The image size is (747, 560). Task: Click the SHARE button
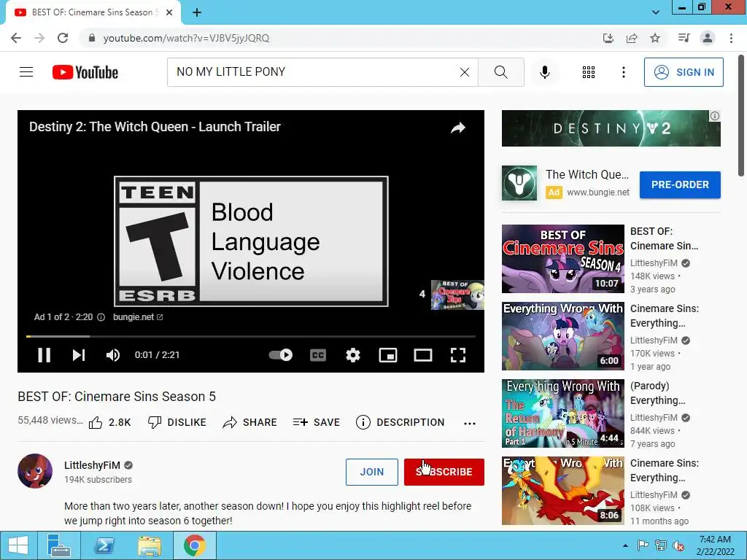[x=249, y=422]
